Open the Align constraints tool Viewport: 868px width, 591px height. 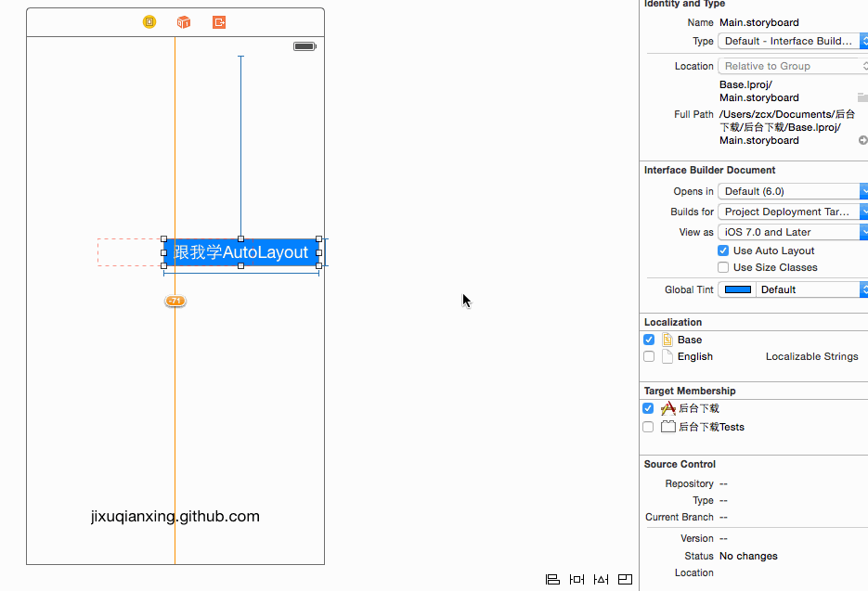[552, 580]
